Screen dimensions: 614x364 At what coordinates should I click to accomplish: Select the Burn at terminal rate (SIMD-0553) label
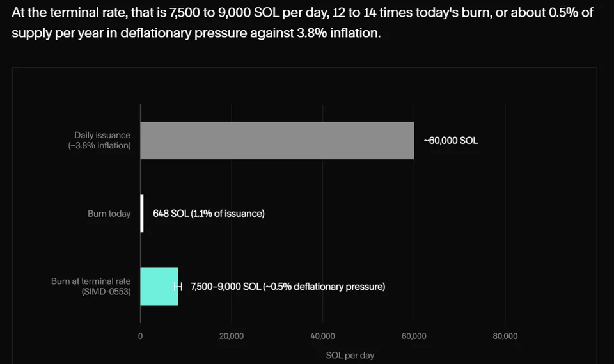(x=91, y=287)
